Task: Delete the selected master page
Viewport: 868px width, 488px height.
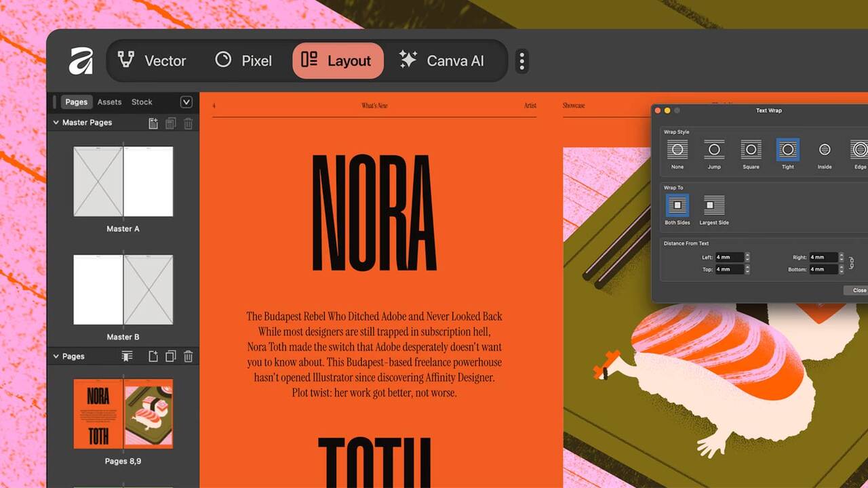Action: [189, 123]
